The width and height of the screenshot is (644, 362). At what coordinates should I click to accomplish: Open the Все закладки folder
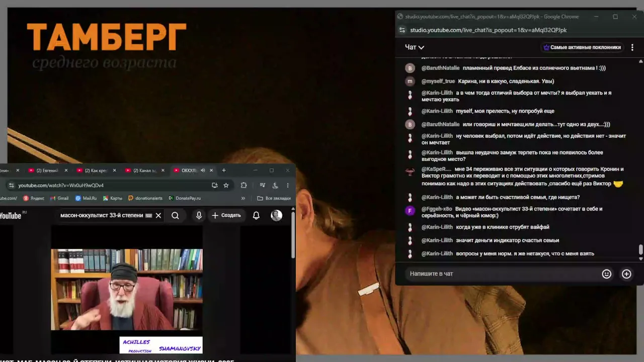pos(274,198)
